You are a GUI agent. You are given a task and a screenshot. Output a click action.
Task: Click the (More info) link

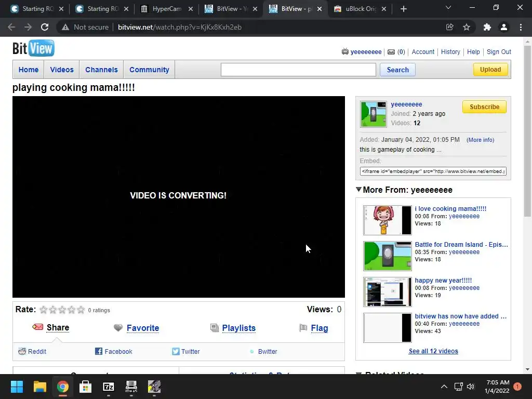[x=480, y=140]
